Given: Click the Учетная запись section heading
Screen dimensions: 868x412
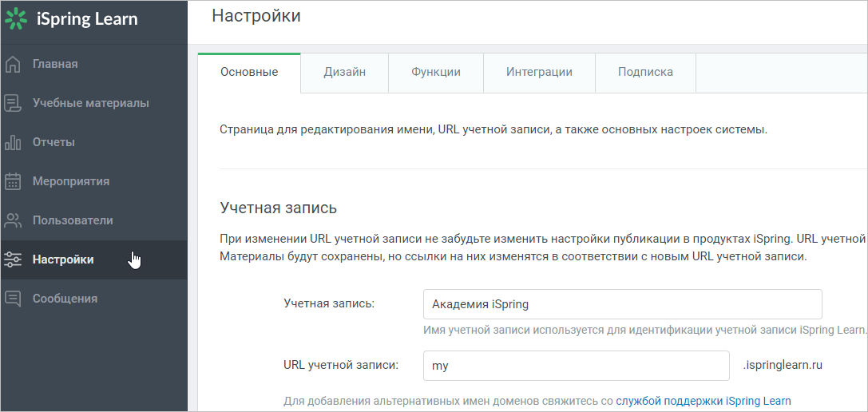Looking at the screenshot, I should (x=279, y=208).
